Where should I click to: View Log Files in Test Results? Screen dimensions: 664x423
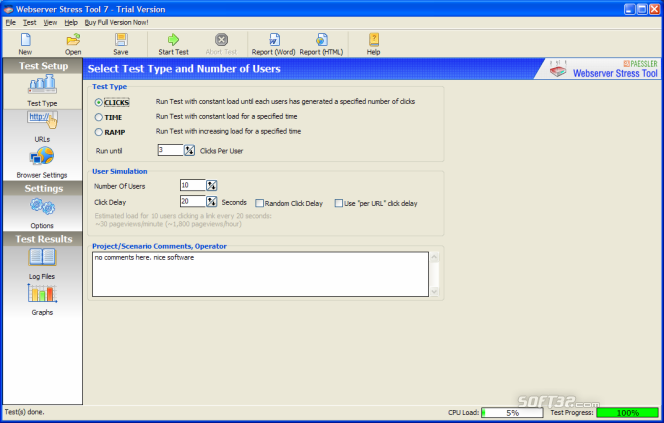pyautogui.click(x=42, y=264)
